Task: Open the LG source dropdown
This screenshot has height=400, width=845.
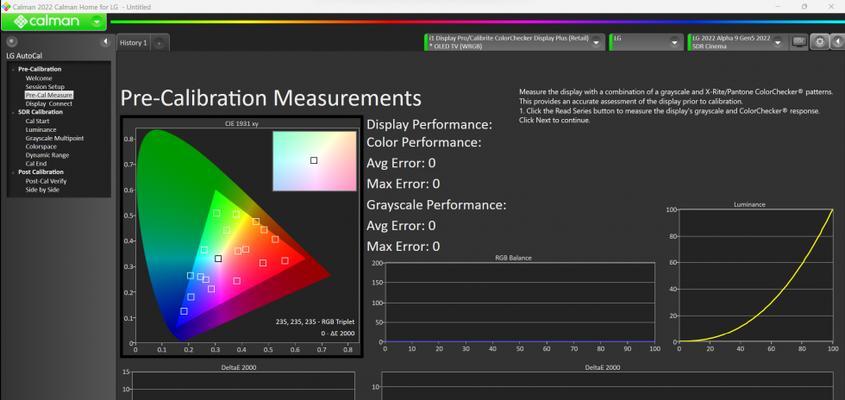Action: (674, 43)
